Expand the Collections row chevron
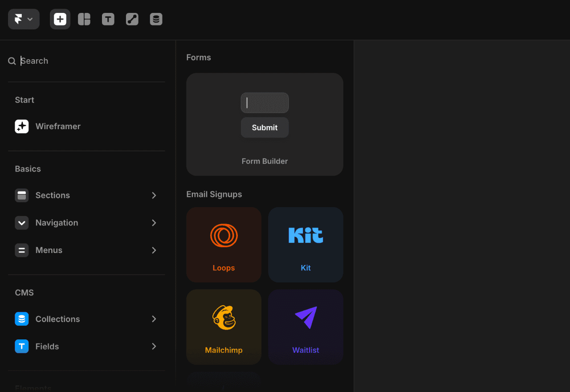570x392 pixels. pos(154,319)
